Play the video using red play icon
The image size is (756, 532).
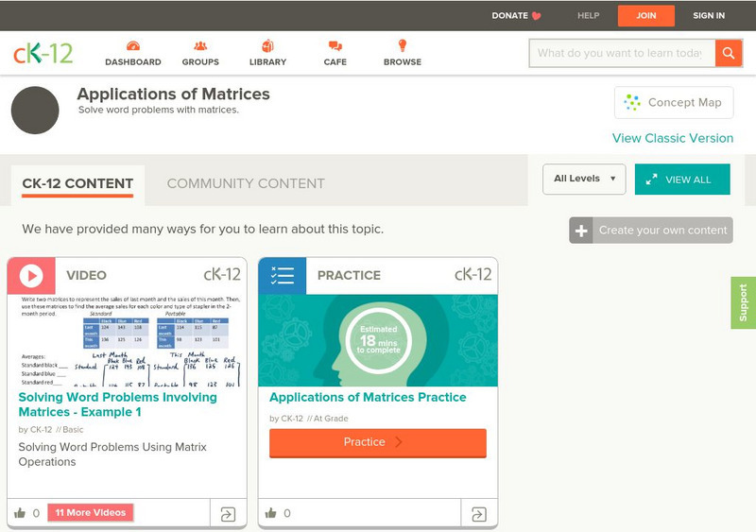click(x=31, y=275)
